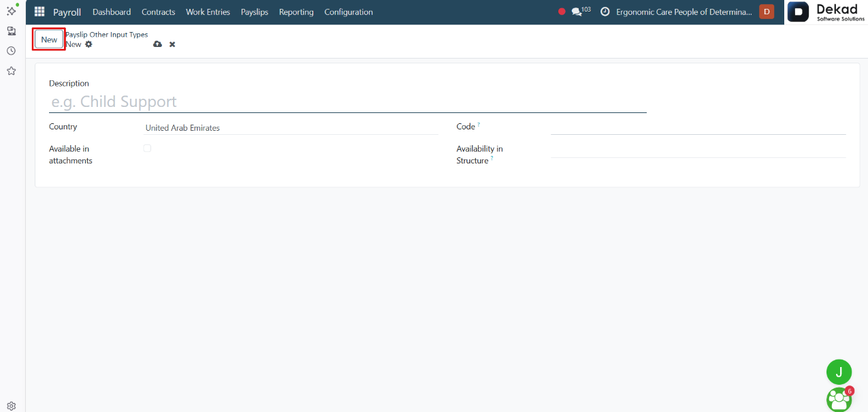868x412 pixels.
Task: Go back to Payslip Other Input Types breadcrumb
Action: (x=107, y=35)
